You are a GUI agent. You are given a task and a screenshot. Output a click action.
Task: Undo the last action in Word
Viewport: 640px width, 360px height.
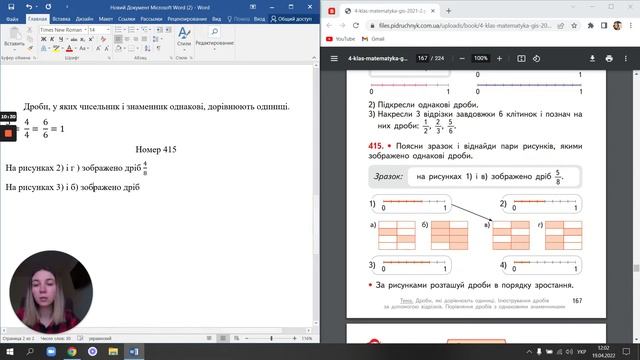click(x=28, y=7)
